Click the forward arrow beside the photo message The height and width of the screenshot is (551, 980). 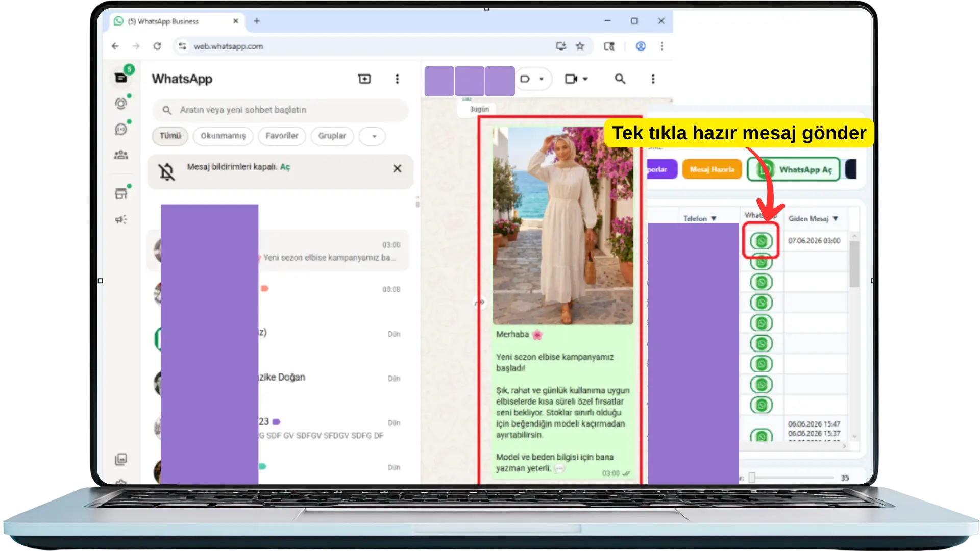[x=480, y=303]
